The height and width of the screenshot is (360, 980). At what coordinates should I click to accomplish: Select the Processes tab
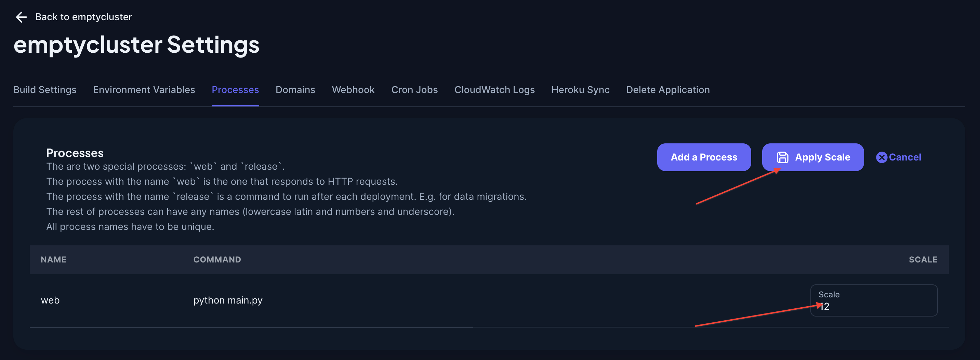pyautogui.click(x=235, y=90)
